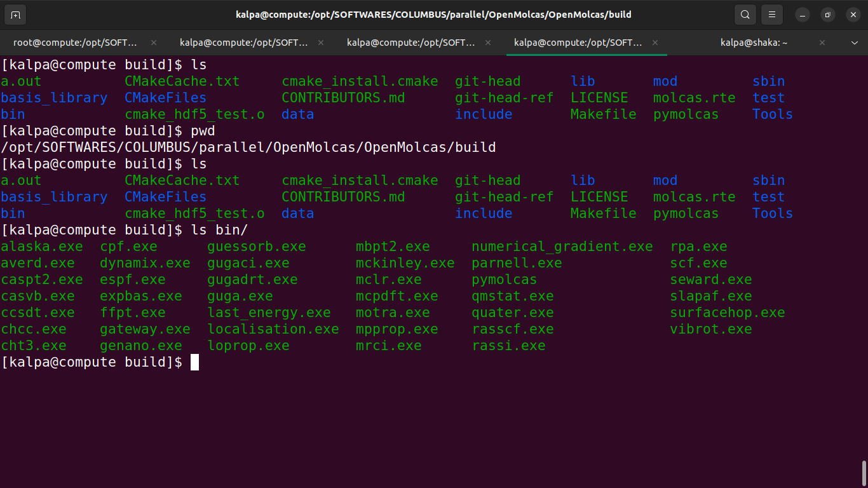
Task: Click motra.exe file name
Action: (393, 313)
